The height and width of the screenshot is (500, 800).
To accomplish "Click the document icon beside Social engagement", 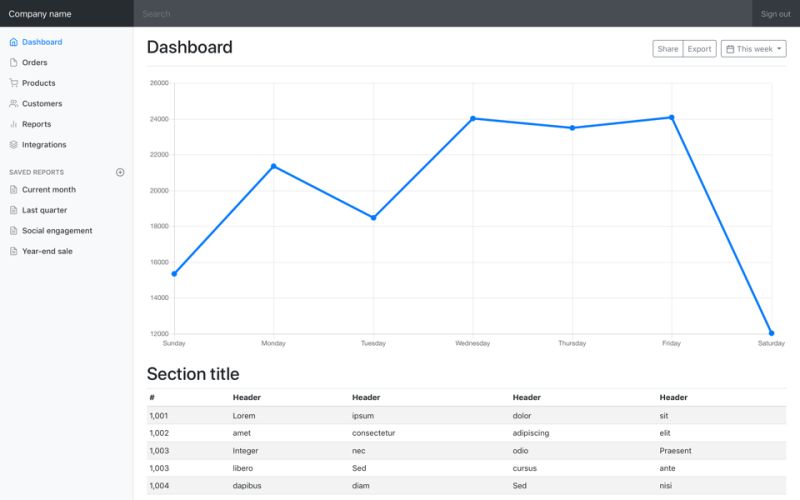I will click(x=14, y=231).
